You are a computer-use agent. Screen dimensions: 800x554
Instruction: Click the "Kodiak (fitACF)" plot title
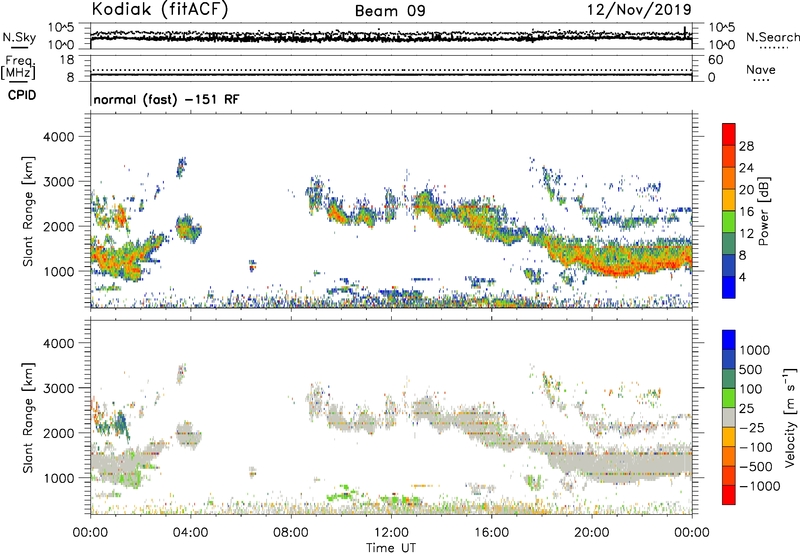click(x=159, y=9)
